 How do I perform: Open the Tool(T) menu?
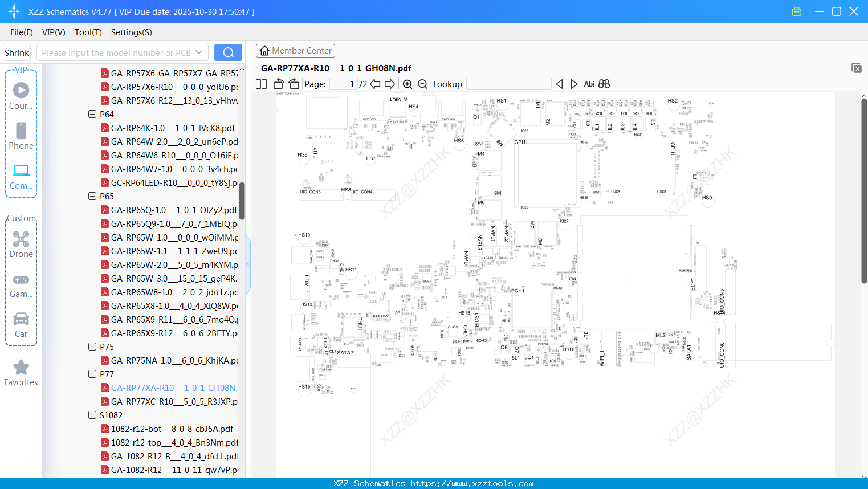tap(88, 32)
